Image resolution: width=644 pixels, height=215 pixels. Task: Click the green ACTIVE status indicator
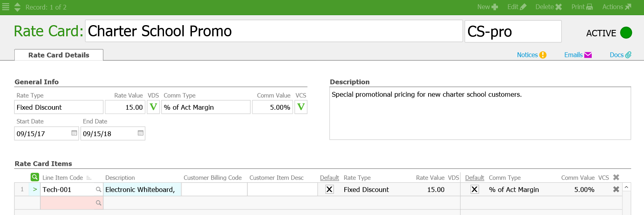pyautogui.click(x=626, y=33)
